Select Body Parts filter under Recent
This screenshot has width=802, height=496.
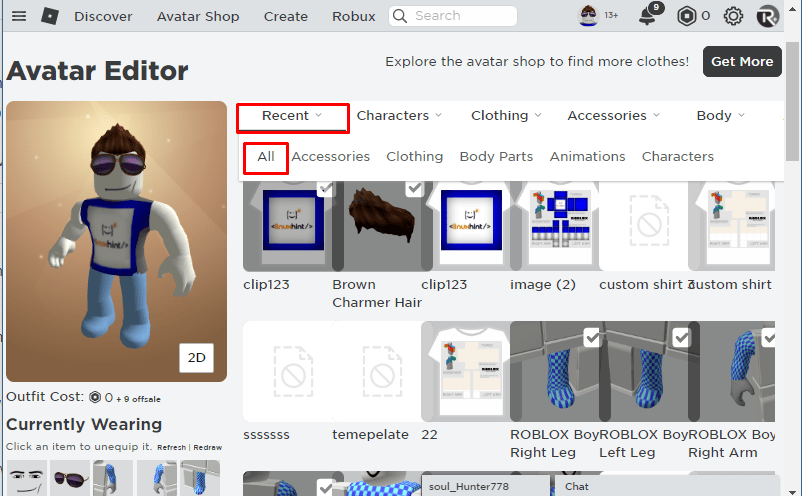496,156
